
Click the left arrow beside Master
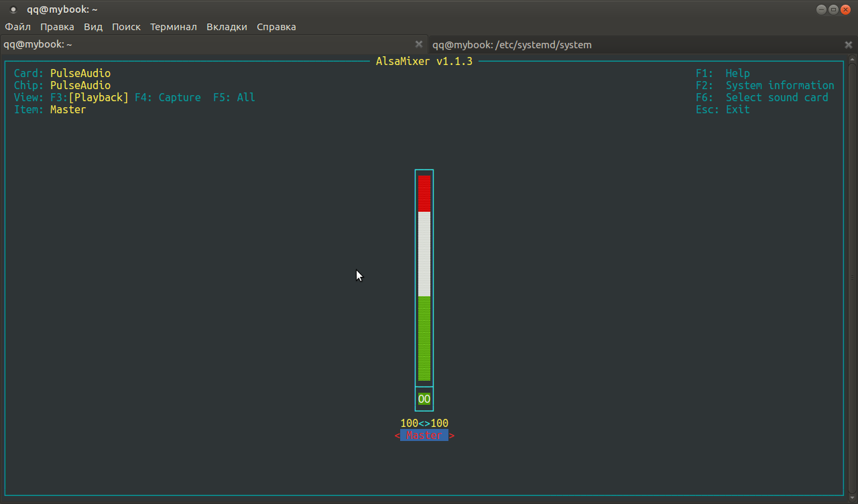[397, 436]
